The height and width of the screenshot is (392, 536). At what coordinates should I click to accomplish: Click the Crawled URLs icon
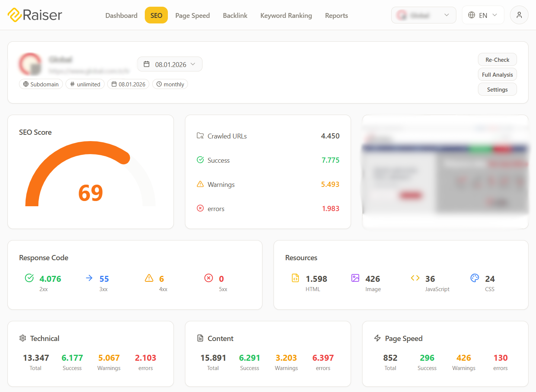pyautogui.click(x=200, y=136)
